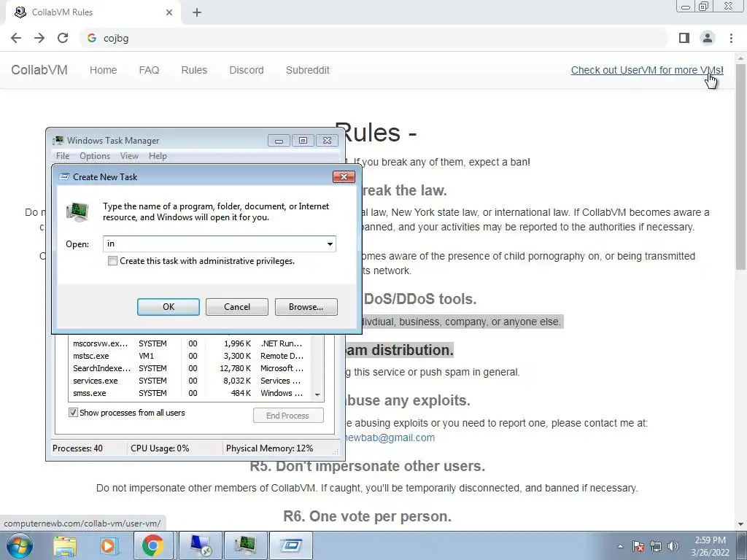Click Processes: 40 status bar entry
This screenshot has height=560, width=747.
(x=77, y=448)
